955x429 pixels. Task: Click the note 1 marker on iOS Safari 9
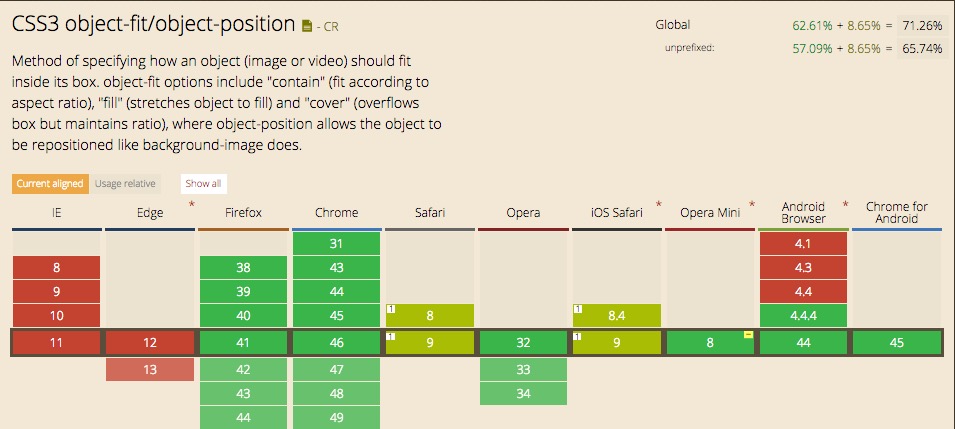577,336
